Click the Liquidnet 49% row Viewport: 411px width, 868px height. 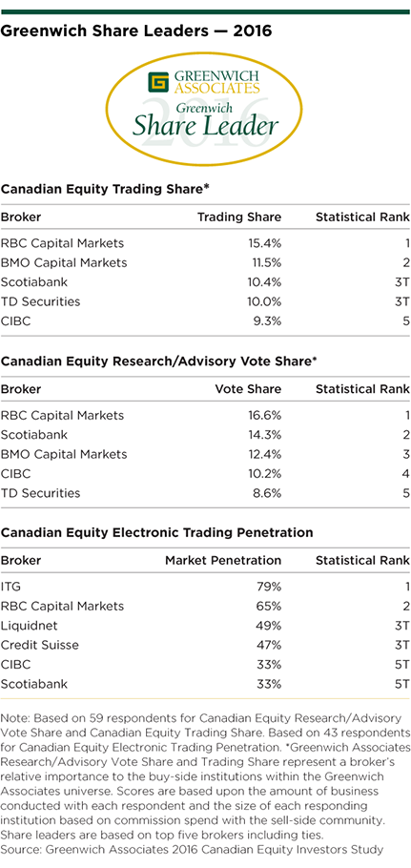click(x=205, y=626)
